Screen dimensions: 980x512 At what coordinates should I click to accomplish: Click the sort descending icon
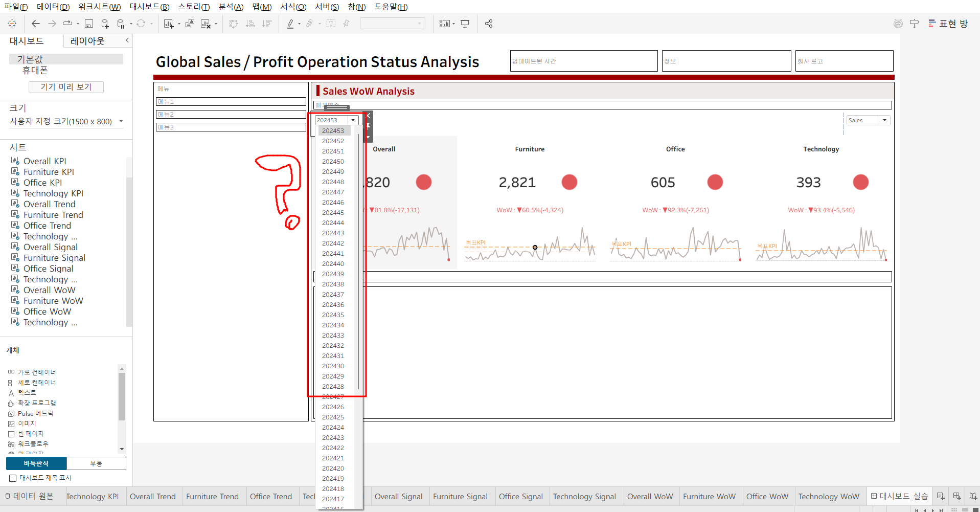click(x=266, y=24)
